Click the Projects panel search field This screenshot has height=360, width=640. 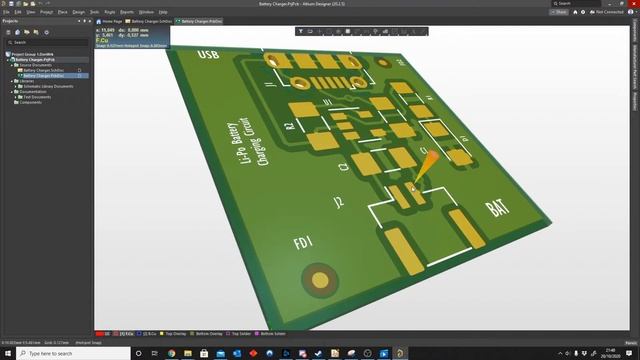tap(47, 42)
